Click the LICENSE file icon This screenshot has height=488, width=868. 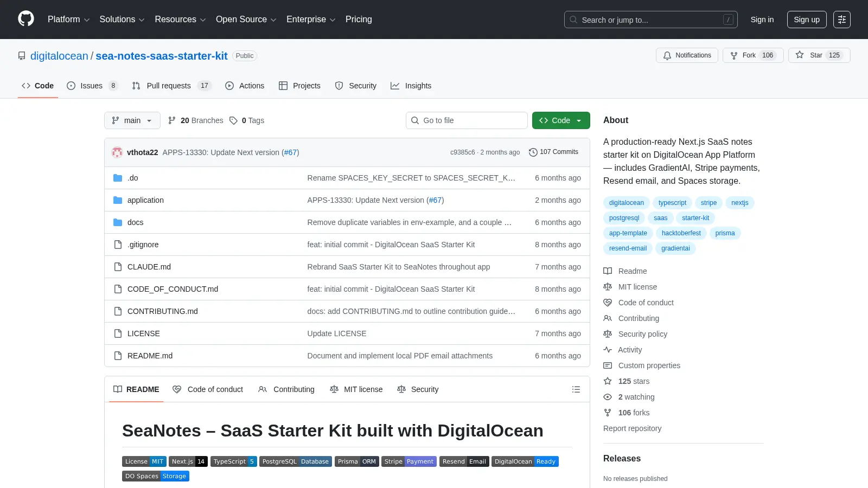click(118, 333)
